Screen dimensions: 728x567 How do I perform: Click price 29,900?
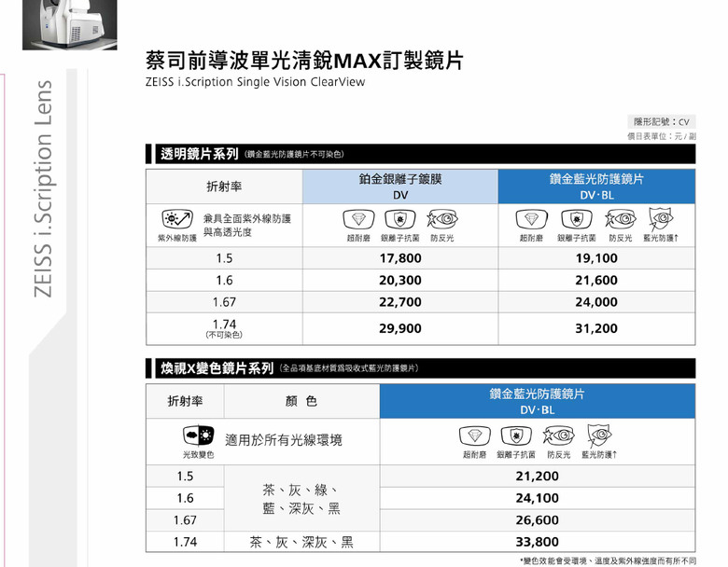pos(400,328)
